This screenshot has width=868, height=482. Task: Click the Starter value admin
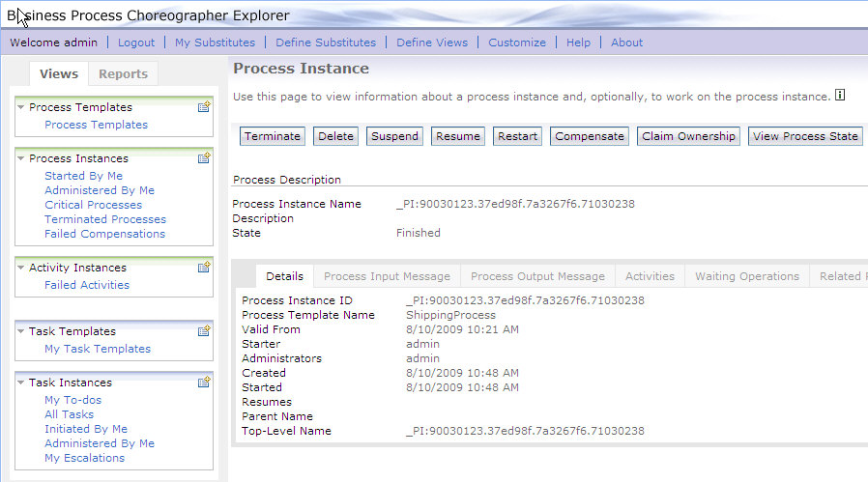423,344
